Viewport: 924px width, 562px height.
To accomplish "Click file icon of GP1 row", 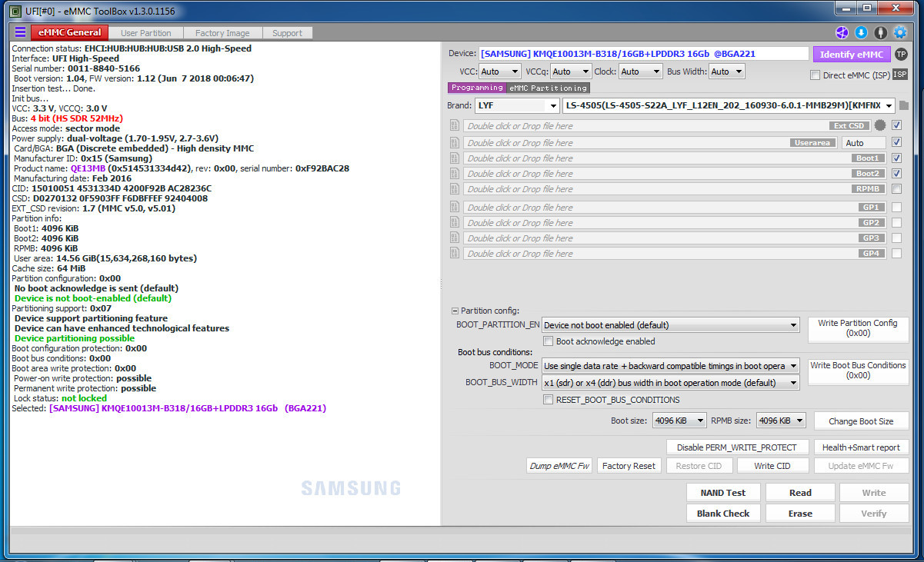I will click(x=453, y=208).
